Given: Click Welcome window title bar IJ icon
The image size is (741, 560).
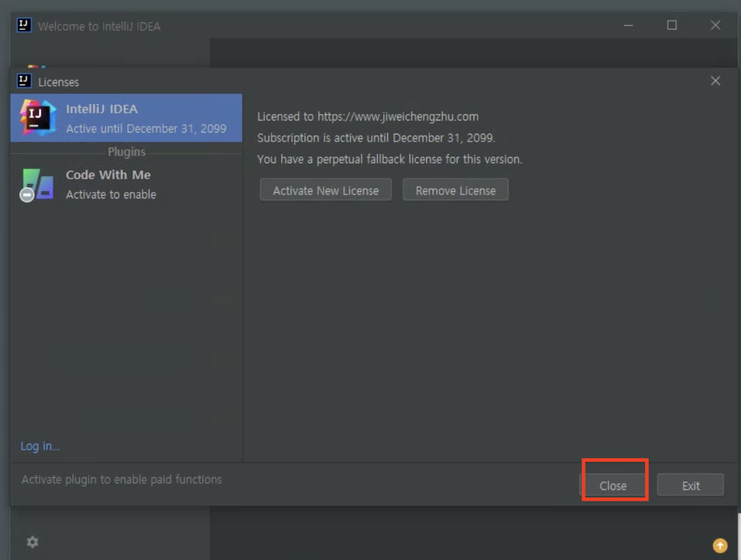Looking at the screenshot, I should pos(24,26).
